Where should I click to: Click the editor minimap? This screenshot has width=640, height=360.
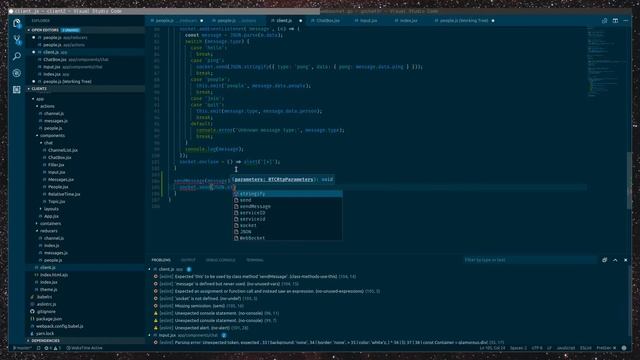click(606, 61)
